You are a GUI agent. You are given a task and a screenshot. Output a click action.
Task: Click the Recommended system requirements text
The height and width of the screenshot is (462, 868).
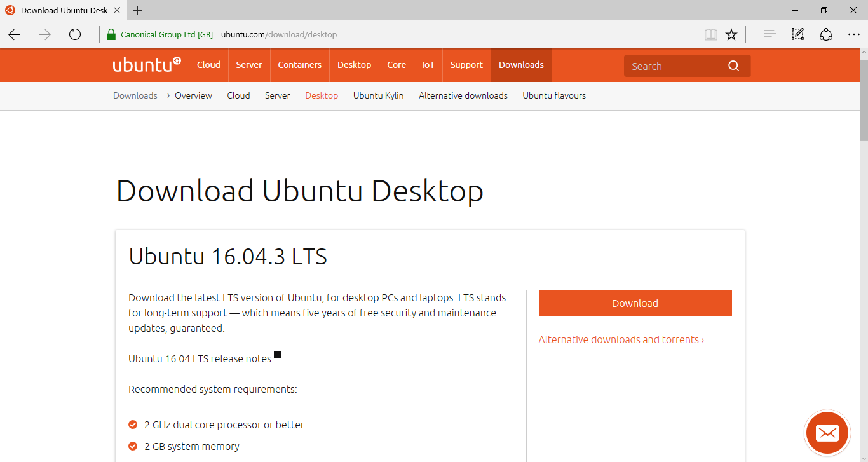[x=213, y=389]
